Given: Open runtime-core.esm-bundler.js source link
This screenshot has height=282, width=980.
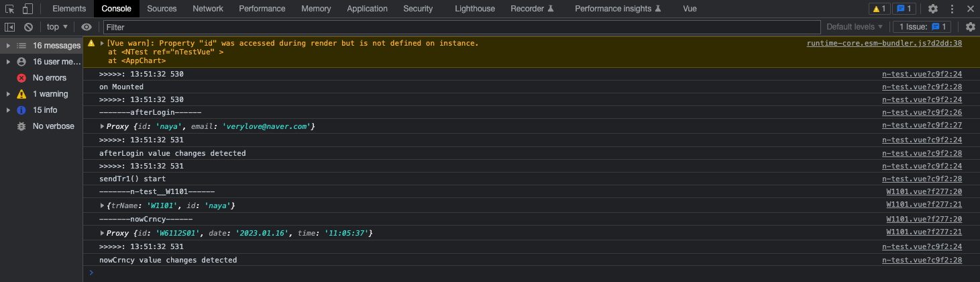Looking at the screenshot, I should (884, 43).
